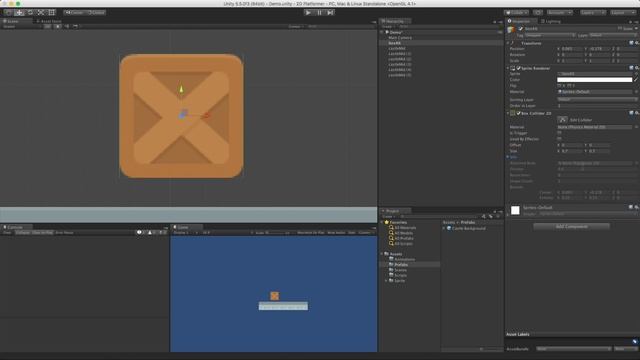Start Play mode with the Play button

pos(308,13)
